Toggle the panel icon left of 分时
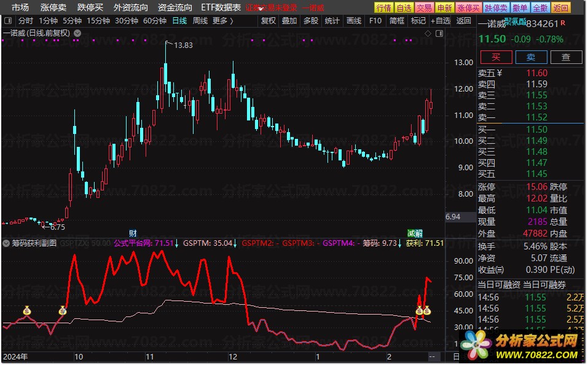588x365 pixels. coord(8,21)
